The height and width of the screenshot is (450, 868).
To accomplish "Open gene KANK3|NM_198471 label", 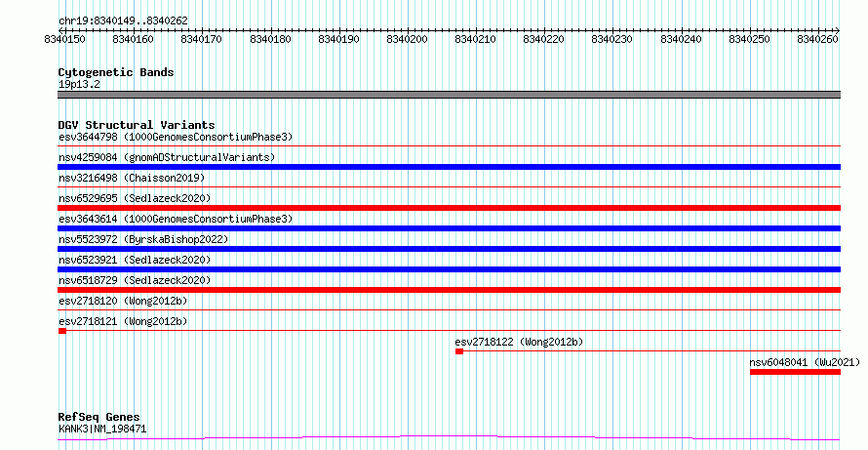I will pyautogui.click(x=102, y=429).
